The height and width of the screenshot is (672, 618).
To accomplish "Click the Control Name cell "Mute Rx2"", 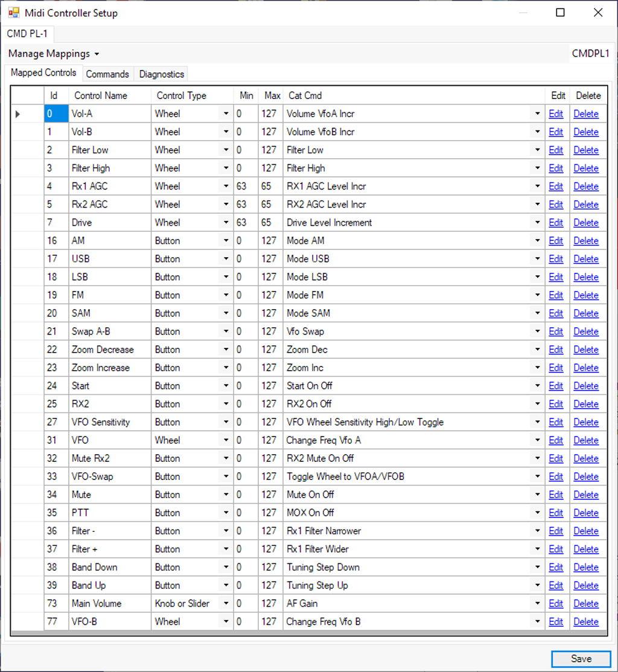I will 110,459.
